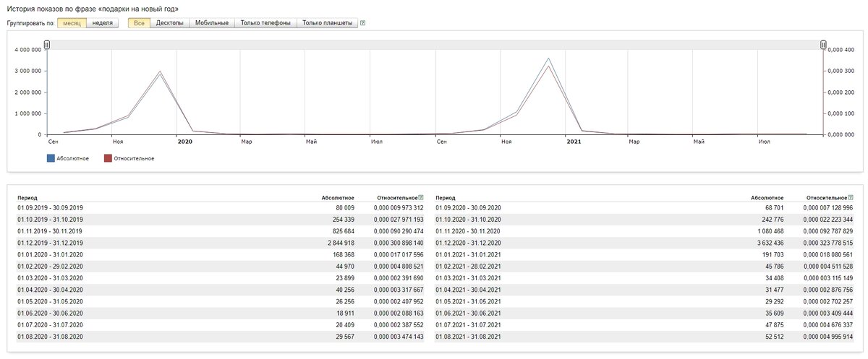Select row 01.11.2019 - 30.11.2019

221,230
